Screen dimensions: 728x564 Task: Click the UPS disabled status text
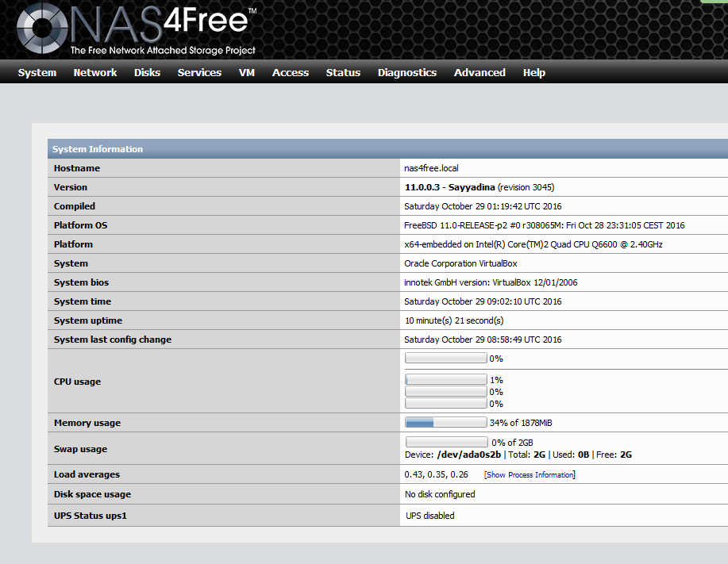pos(430,516)
